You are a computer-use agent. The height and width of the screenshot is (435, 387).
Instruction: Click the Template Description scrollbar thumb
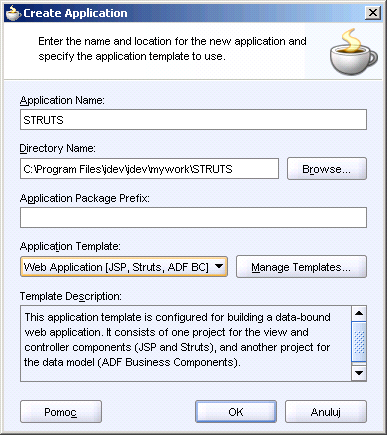point(359,341)
